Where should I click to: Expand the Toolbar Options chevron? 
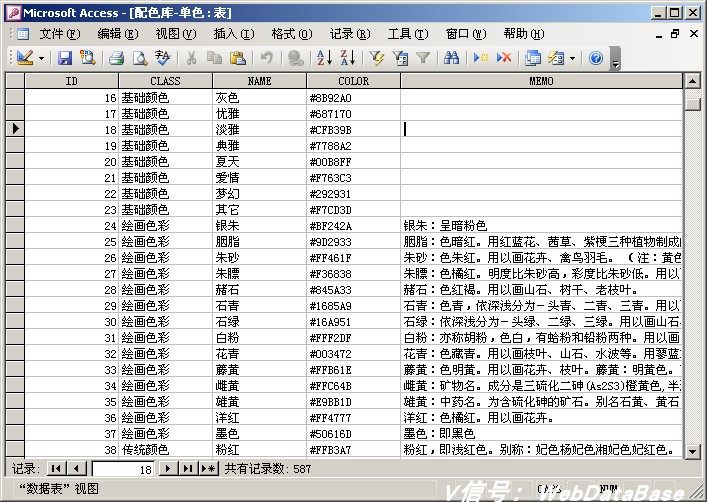pyautogui.click(x=615, y=59)
